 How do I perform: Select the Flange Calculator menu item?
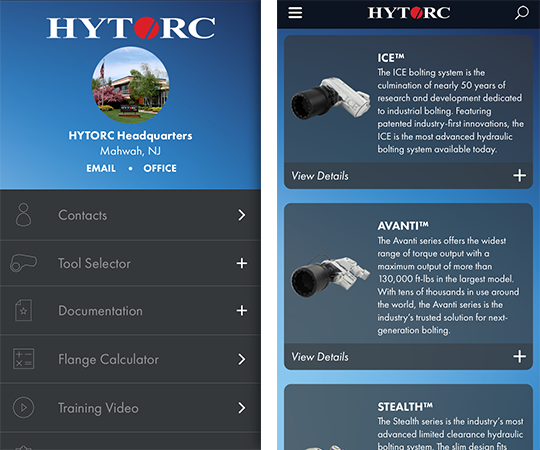pyautogui.click(x=130, y=359)
